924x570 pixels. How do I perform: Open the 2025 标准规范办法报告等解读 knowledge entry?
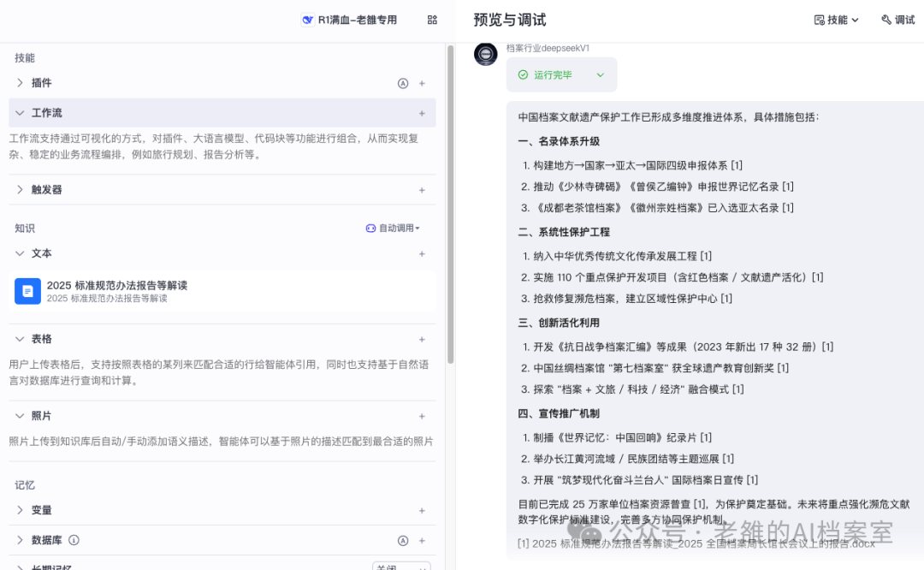click(x=222, y=291)
